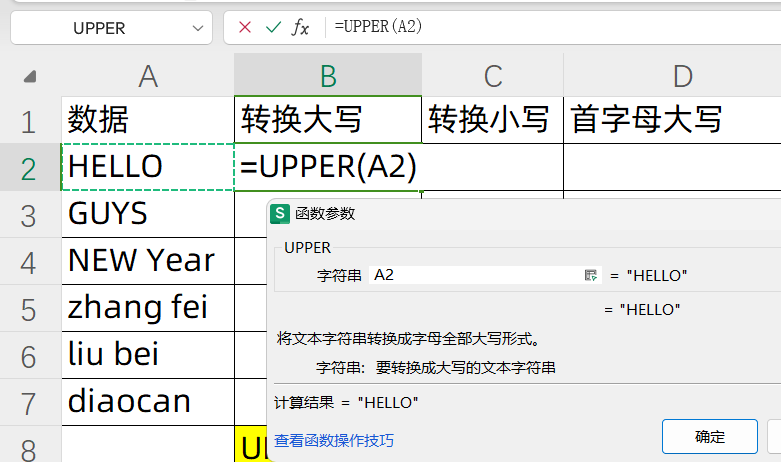Click cell containing zhang fei

coord(148,308)
